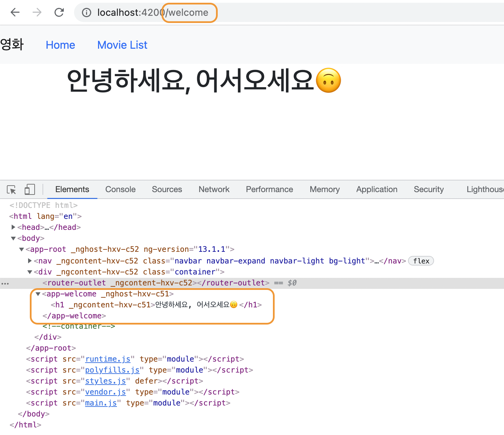This screenshot has width=504, height=435.
Task: Select the h1 element row in DOM tree
Action: point(156,305)
